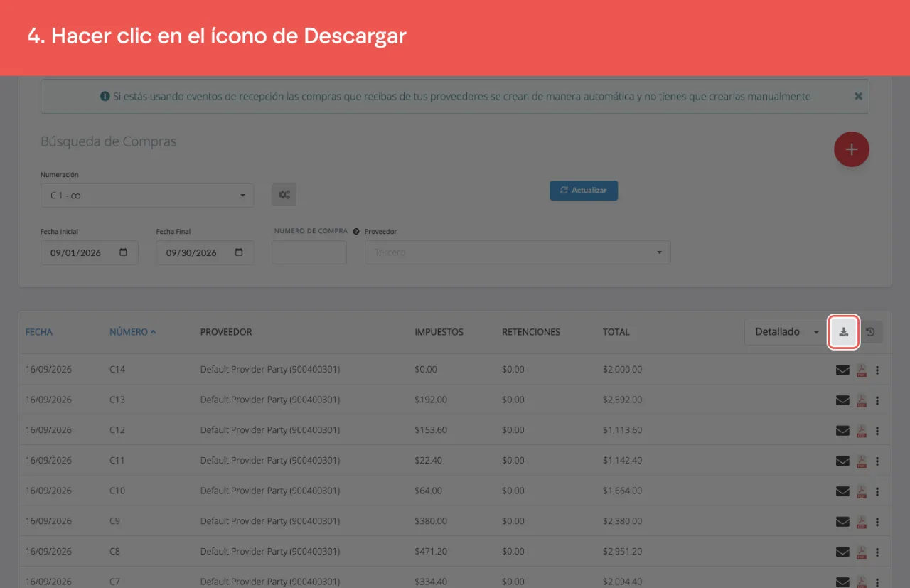Click total $2,592.00 in row C13
Viewport: 910px width, 588px height.
(622, 400)
